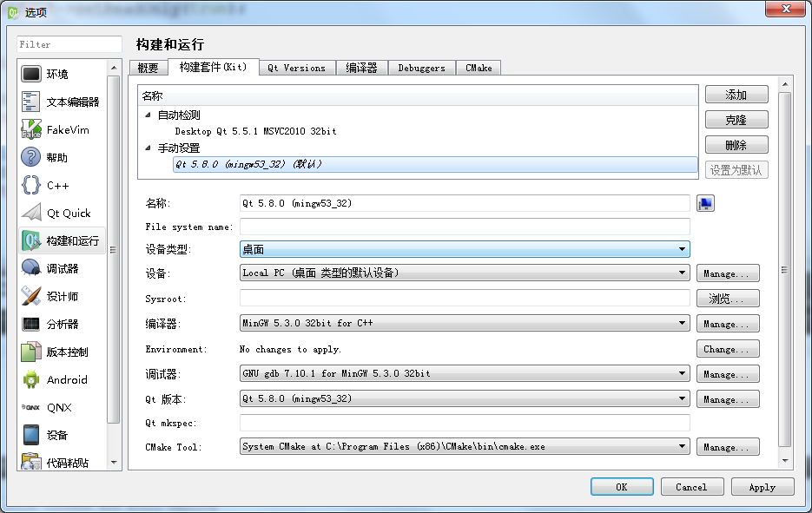Click the 克隆 button
This screenshot has height=513, width=812.
coord(736,120)
